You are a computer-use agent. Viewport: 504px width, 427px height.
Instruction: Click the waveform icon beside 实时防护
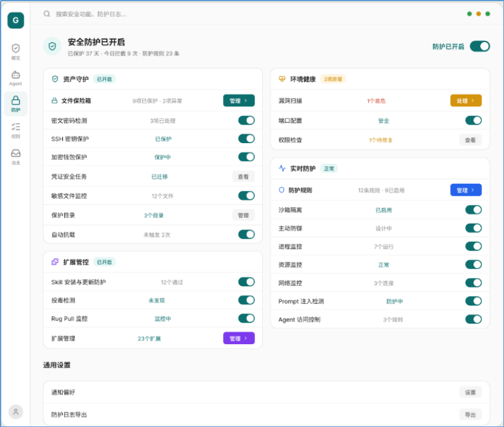(281, 169)
